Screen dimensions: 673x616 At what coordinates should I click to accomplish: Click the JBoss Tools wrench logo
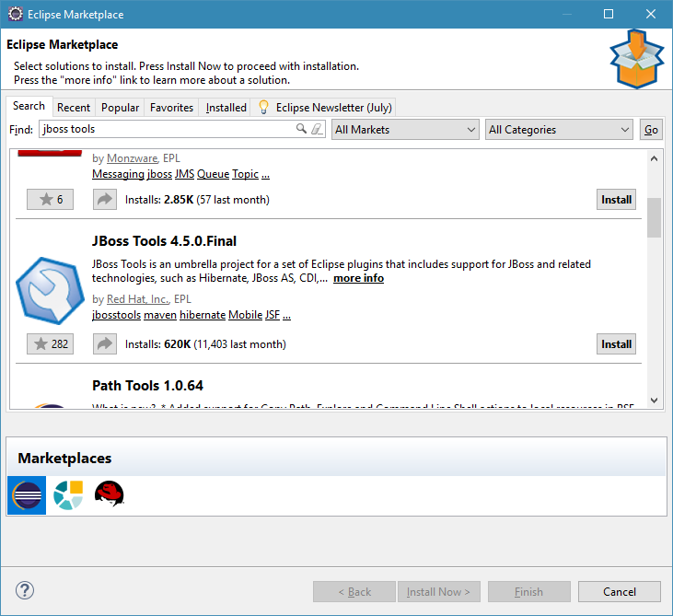pyautogui.click(x=51, y=291)
